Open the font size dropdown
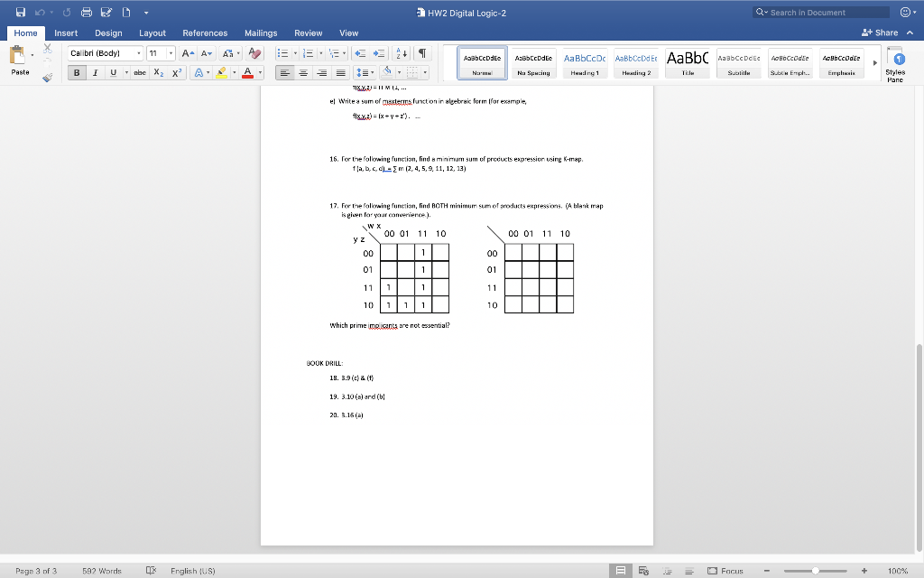924x578 pixels. [x=171, y=52]
